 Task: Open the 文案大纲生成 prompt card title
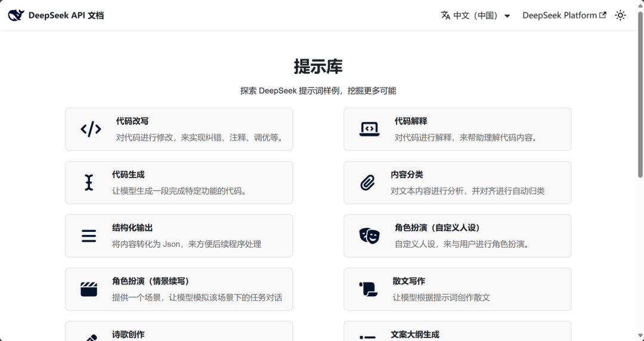click(415, 335)
